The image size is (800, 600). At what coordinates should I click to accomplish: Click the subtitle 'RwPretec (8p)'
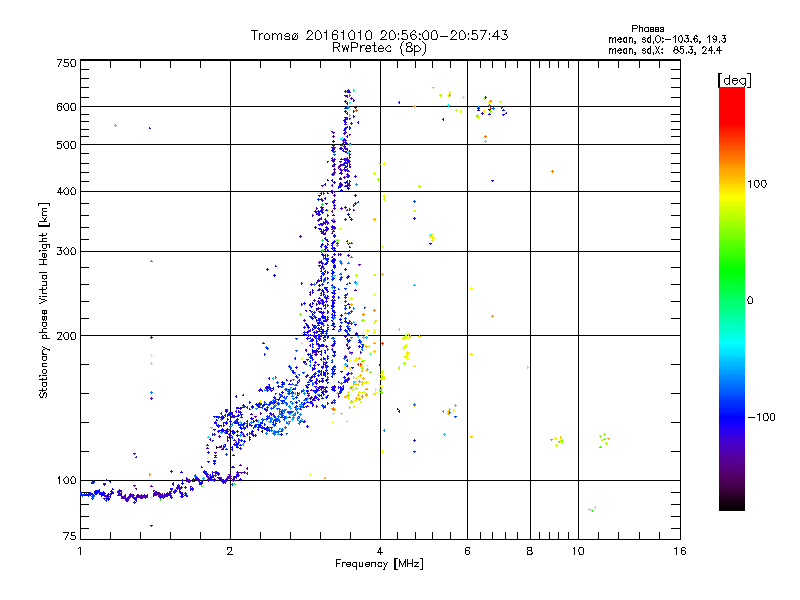(x=379, y=48)
